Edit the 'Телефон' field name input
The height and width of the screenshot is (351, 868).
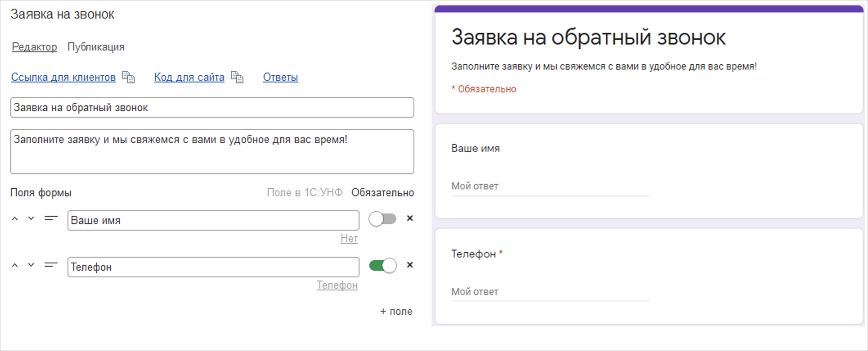(214, 267)
